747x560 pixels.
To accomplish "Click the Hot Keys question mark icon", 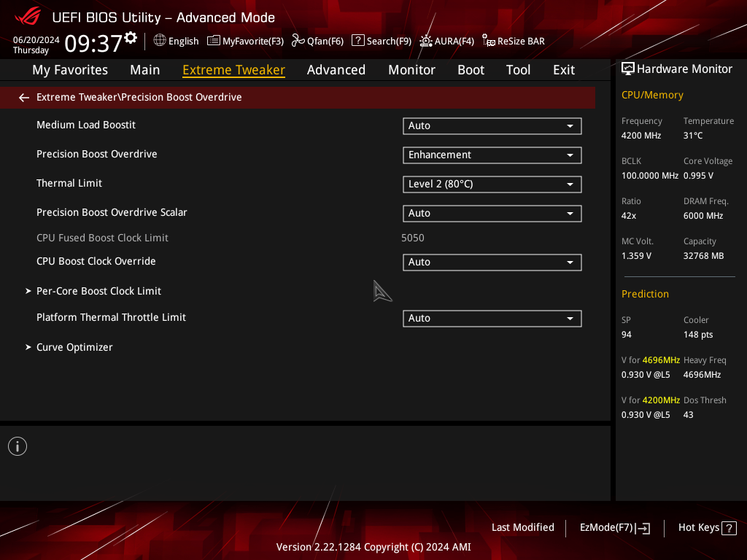I will [729, 528].
